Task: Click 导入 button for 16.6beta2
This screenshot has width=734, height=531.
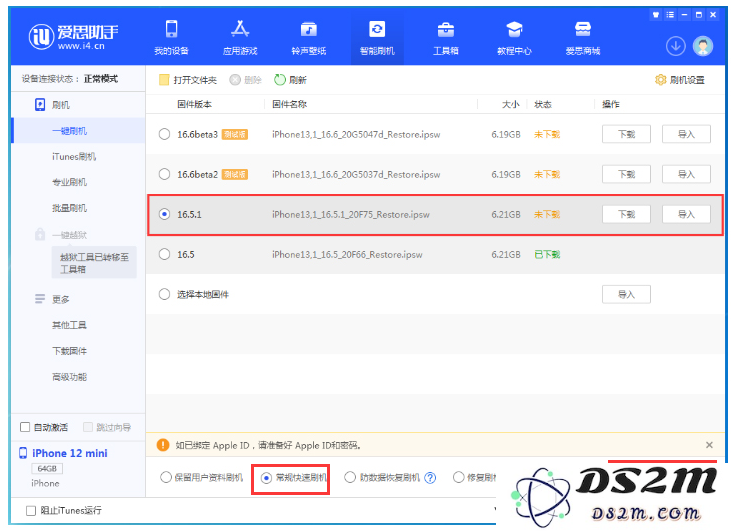Action: [686, 174]
